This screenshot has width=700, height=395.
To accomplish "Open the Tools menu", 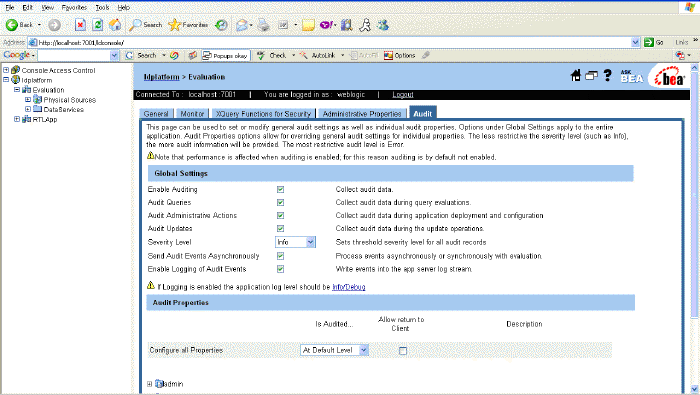I will [x=102, y=8].
